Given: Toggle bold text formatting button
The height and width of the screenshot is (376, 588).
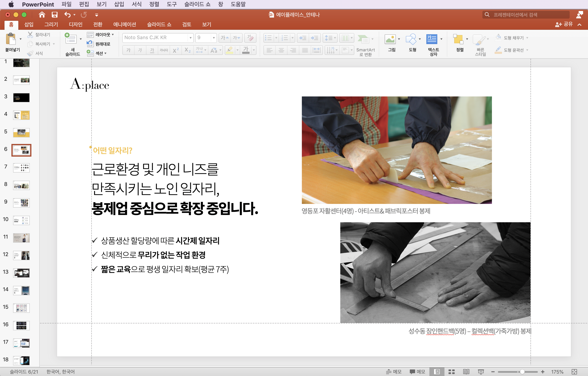Looking at the screenshot, I should click(128, 50).
